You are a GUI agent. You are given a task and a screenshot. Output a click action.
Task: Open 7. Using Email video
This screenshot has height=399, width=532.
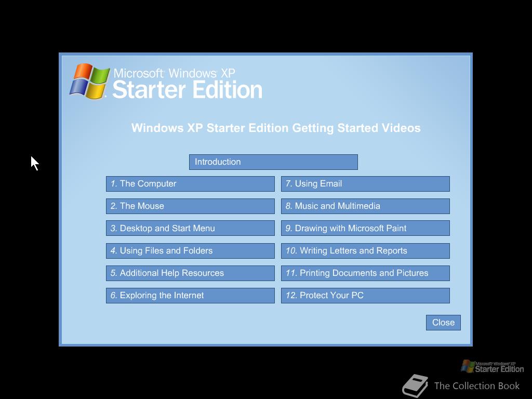click(365, 184)
